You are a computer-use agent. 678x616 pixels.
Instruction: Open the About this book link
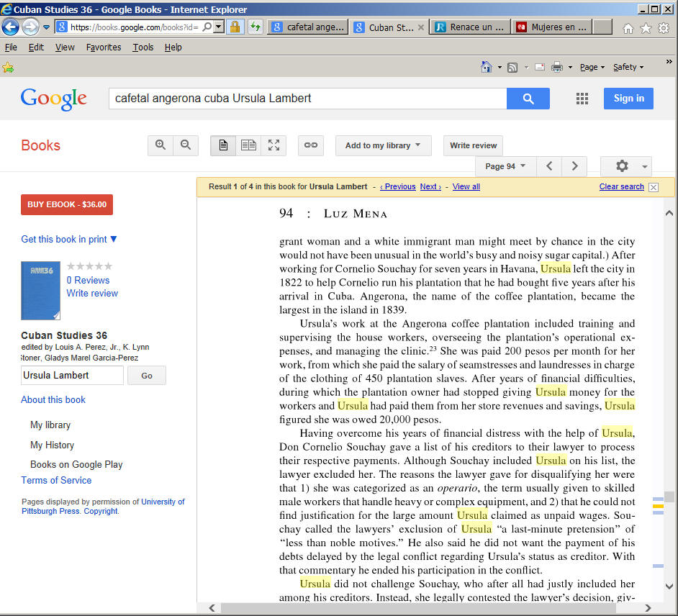tap(53, 399)
